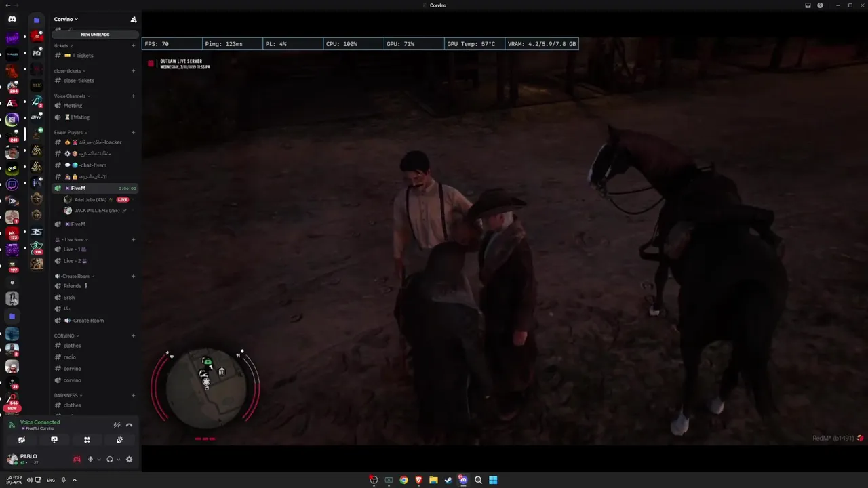The width and height of the screenshot is (868, 488).
Task: Mute the microphone
Action: coord(90,460)
